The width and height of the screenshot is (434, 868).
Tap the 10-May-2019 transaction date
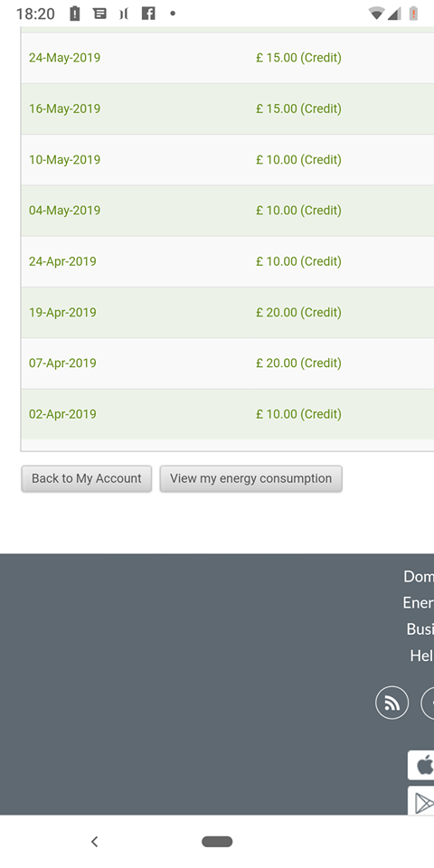click(65, 159)
